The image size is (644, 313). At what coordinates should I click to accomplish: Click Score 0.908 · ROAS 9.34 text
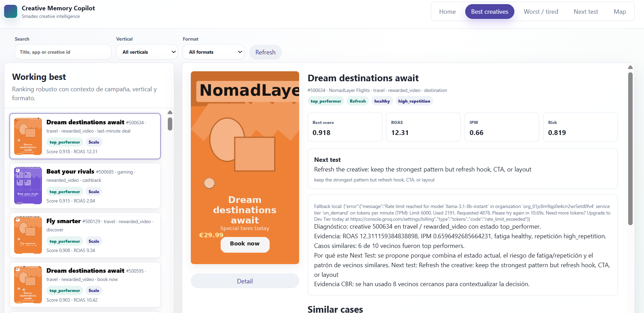point(71,250)
